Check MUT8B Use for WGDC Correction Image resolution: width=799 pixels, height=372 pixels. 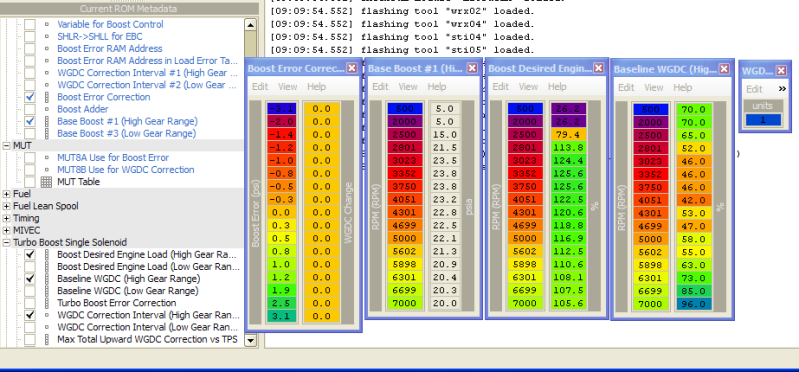[x=30, y=170]
